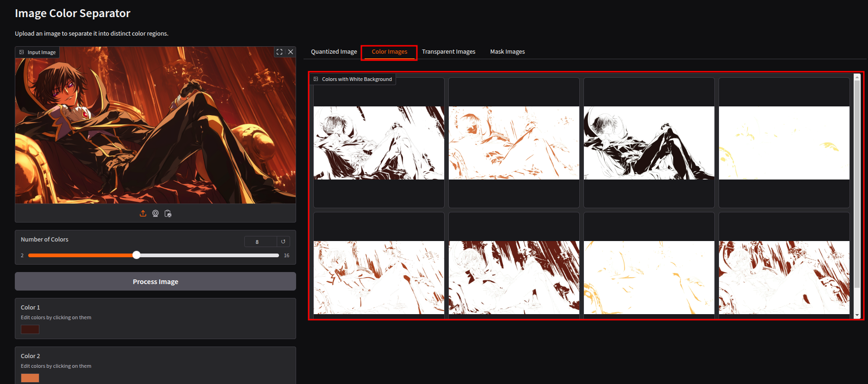
Task: Remove the input image with the X icon
Action: point(291,52)
